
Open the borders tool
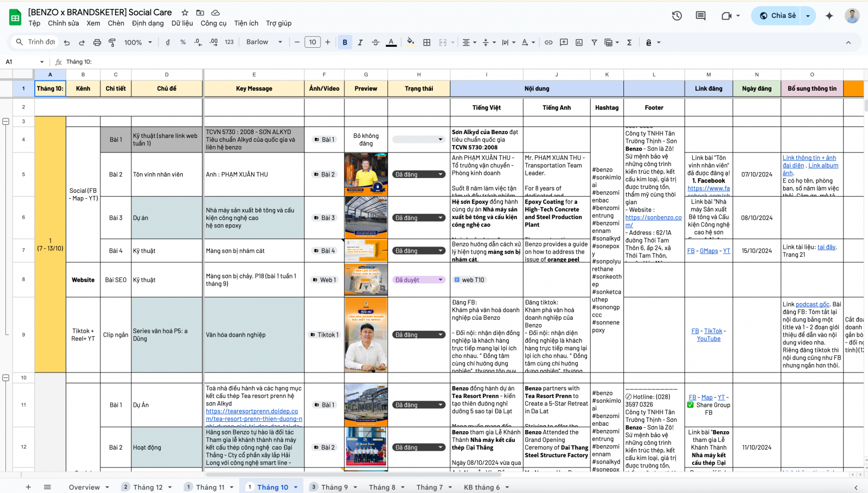click(427, 42)
